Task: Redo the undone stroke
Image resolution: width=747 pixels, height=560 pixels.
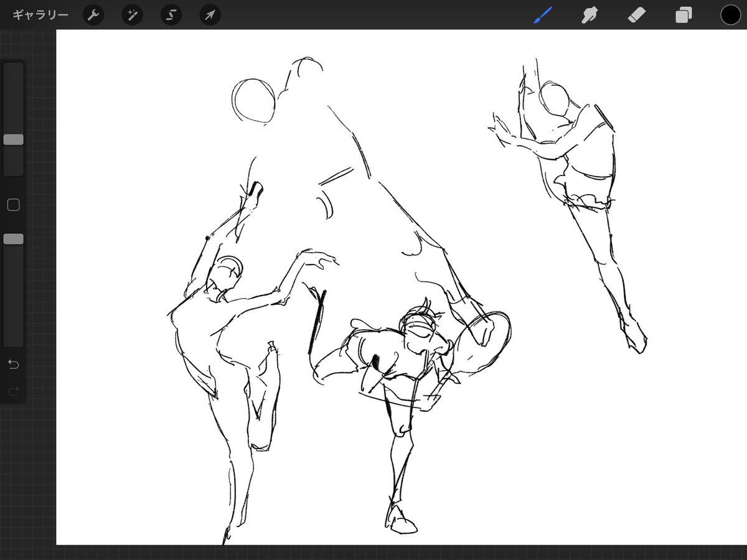Action: coord(13,391)
